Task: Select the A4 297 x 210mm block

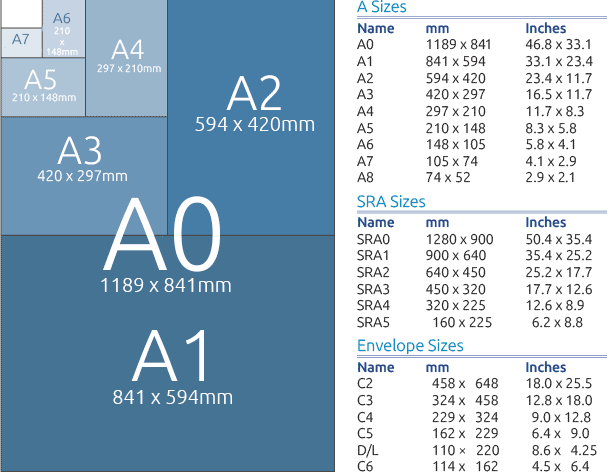Action: click(x=127, y=58)
